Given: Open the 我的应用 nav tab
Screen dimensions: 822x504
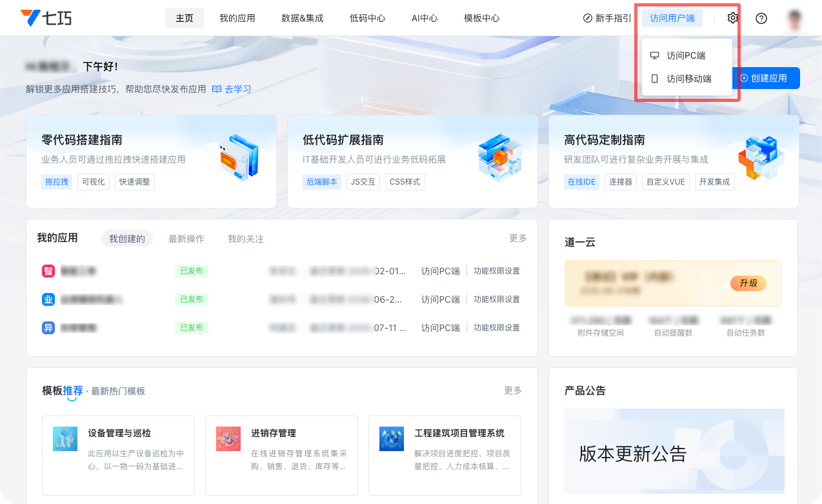Looking at the screenshot, I should (237, 18).
